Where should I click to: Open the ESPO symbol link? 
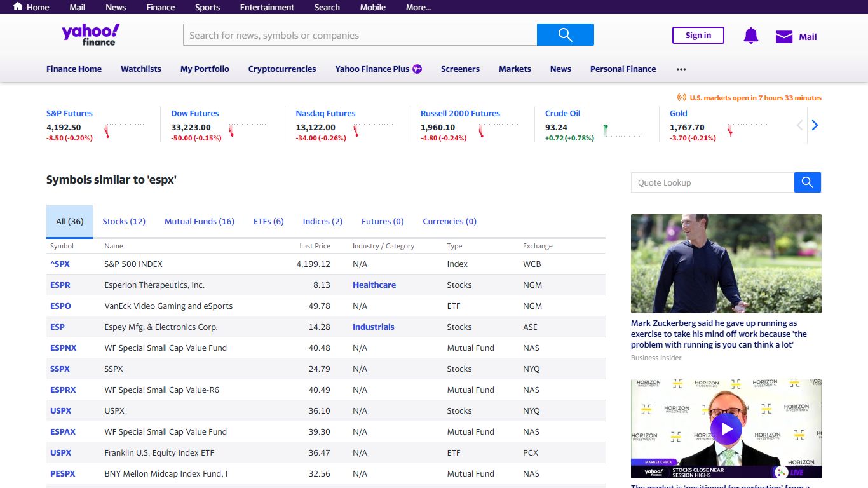pyautogui.click(x=60, y=306)
